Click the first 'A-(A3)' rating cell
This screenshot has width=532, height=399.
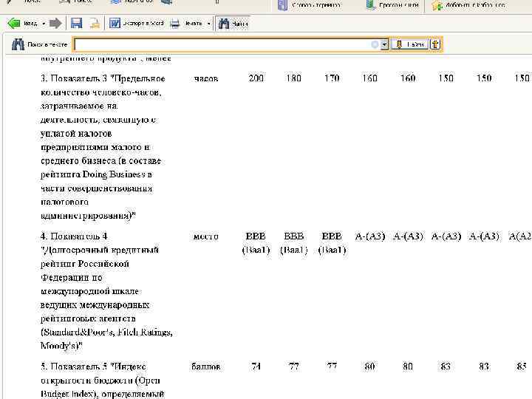(x=370, y=236)
